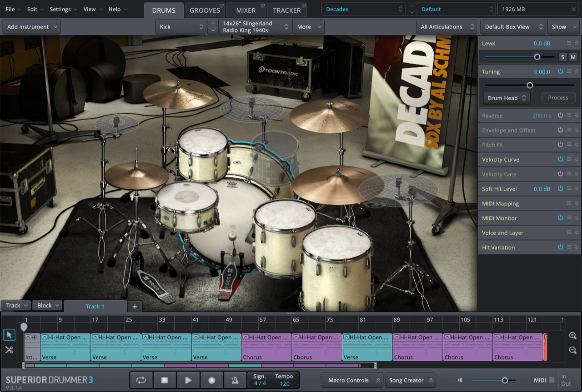Screen dimensions: 582x392
Task: Open the Tuning section menu icon
Action: pos(569,71)
